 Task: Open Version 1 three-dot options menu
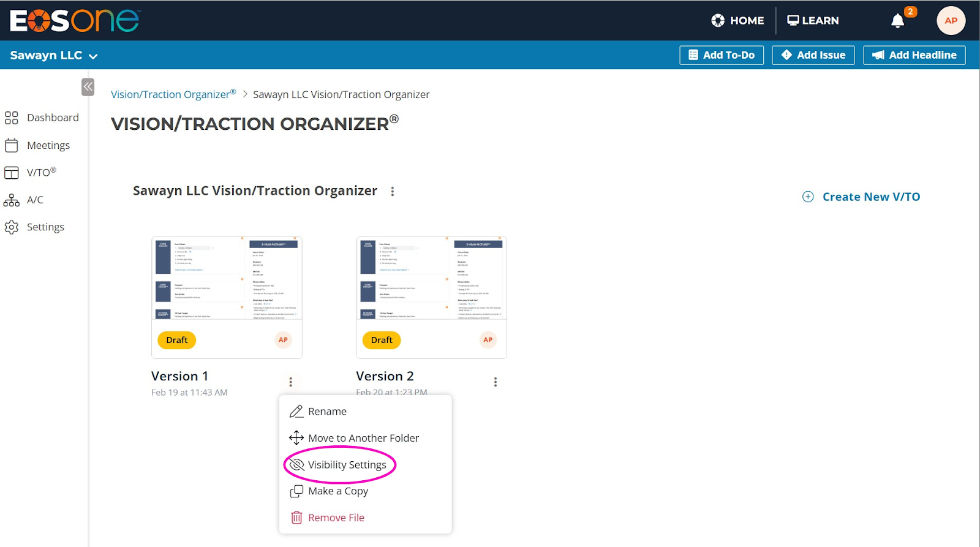(290, 382)
